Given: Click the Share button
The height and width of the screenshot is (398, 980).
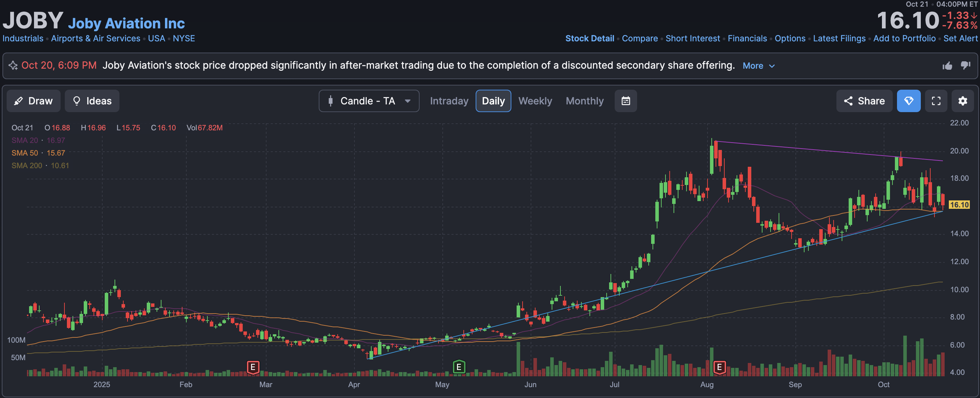Looking at the screenshot, I should (864, 101).
